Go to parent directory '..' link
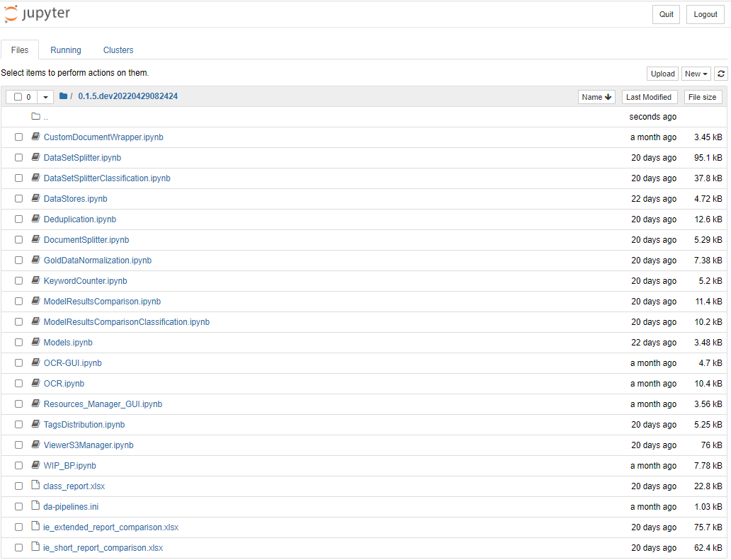The image size is (731, 560). [x=45, y=117]
